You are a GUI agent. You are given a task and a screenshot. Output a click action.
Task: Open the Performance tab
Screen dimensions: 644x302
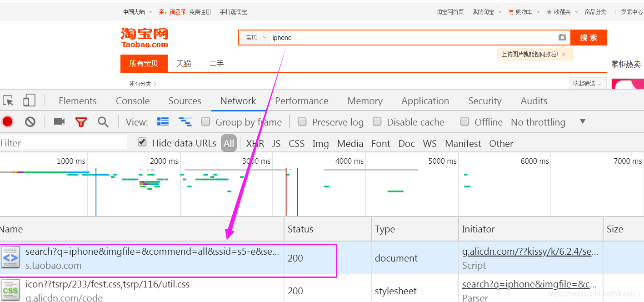click(x=302, y=101)
